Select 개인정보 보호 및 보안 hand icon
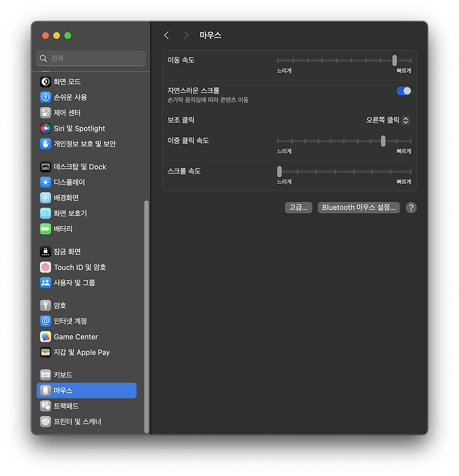459x476 pixels. coord(45,144)
